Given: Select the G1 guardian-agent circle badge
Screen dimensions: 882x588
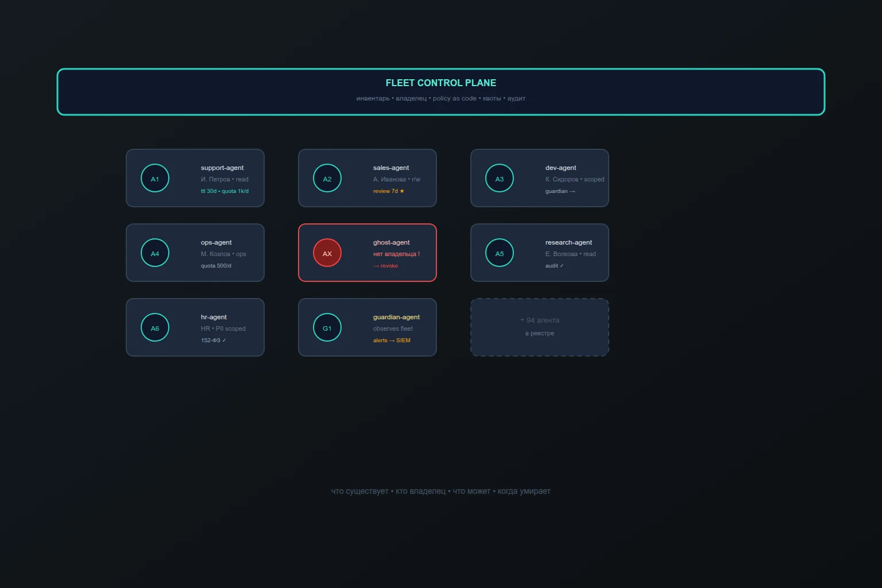Looking at the screenshot, I should pos(327,327).
